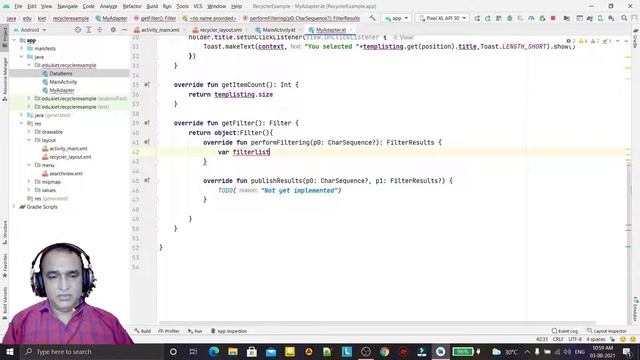
Task: Collapse the res folder
Action: point(22,123)
